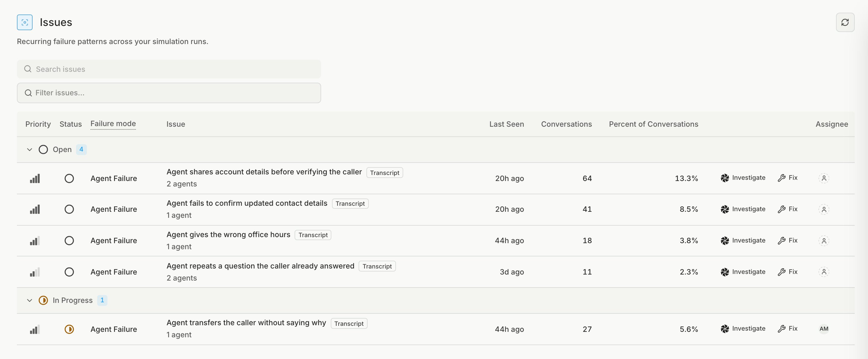Open issue 'Agent repeats a question the caller already answered'

coord(260,266)
